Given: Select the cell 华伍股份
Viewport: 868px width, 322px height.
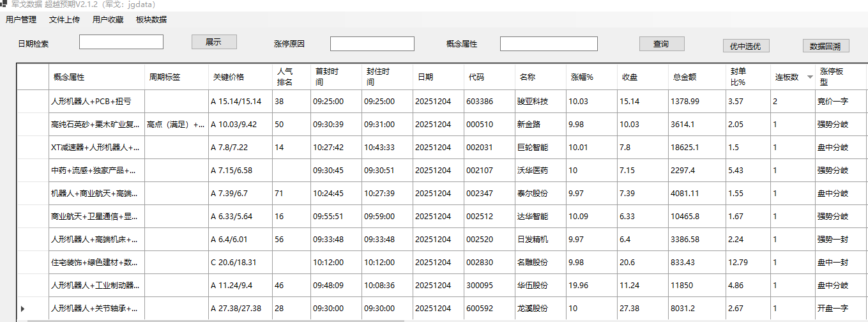Looking at the screenshot, I should (x=541, y=286).
